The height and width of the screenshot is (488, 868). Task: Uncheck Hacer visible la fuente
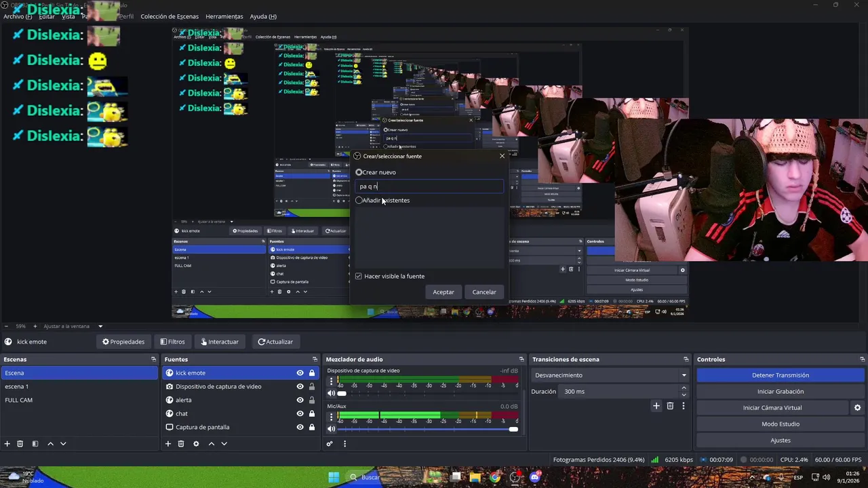click(359, 276)
